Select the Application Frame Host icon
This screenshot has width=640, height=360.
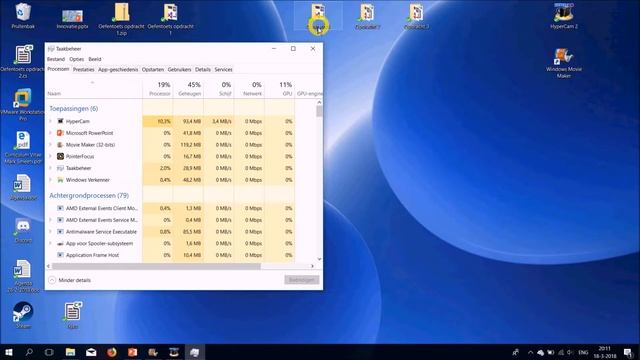tap(60, 255)
